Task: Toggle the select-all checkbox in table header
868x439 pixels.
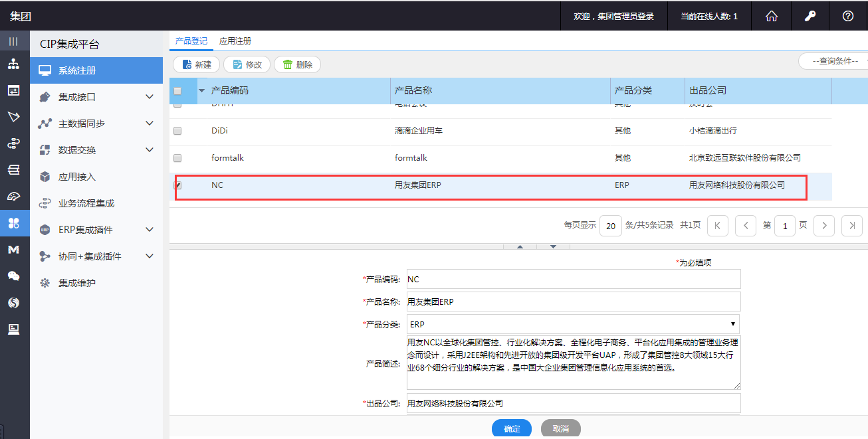Action: [x=177, y=91]
